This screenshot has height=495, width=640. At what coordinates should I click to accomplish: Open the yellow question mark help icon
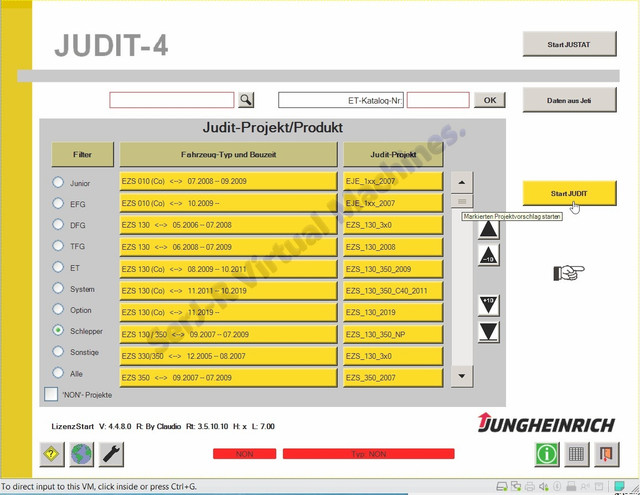(x=52, y=454)
